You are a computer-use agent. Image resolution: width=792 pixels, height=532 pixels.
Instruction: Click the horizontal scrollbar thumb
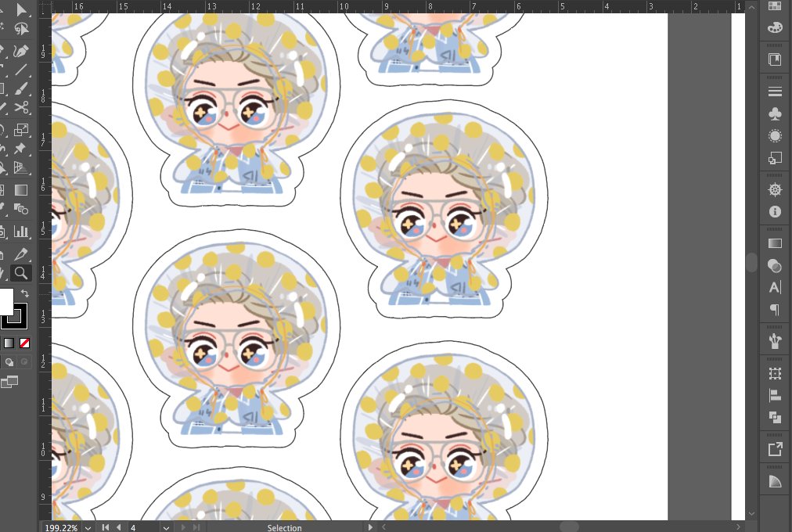[x=569, y=527]
